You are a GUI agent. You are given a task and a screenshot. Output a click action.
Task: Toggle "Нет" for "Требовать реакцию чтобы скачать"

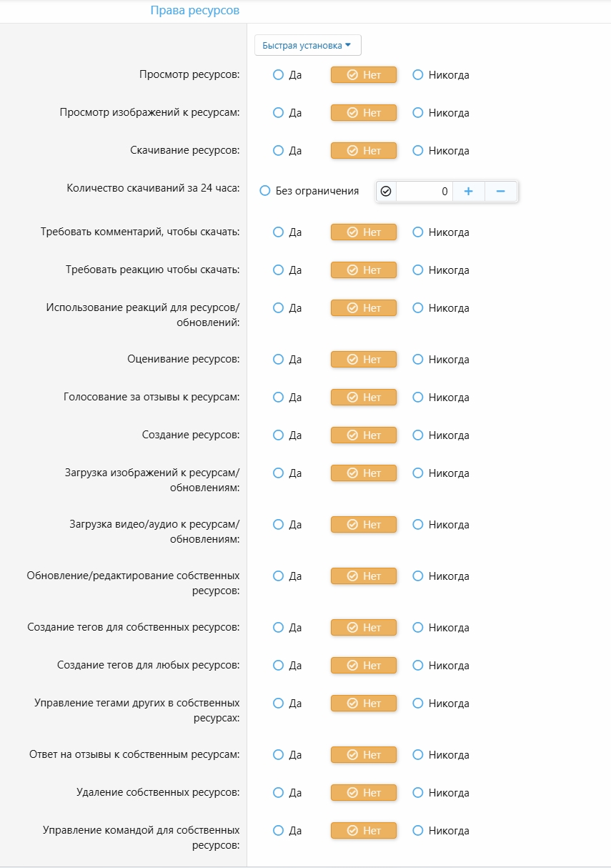coord(363,270)
